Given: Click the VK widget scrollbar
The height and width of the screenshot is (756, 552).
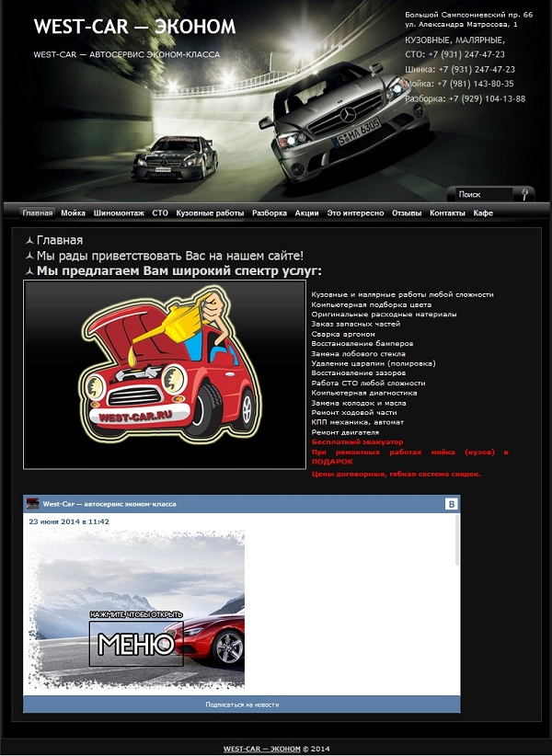Looking at the screenshot, I should pyautogui.click(x=457, y=540).
